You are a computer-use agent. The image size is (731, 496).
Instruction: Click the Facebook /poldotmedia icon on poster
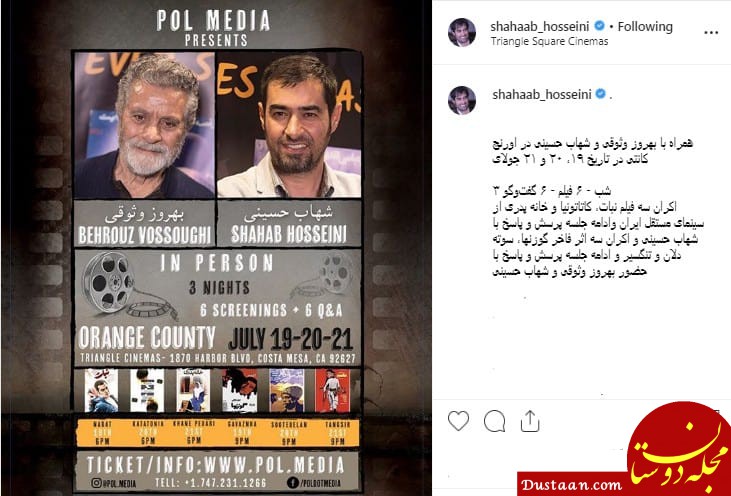[x=292, y=483]
